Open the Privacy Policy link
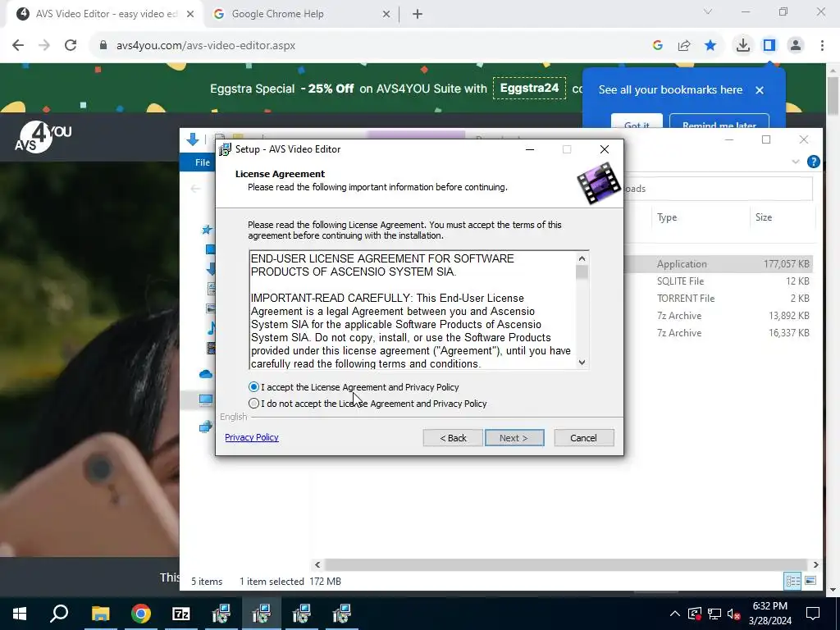Viewport: 840px width, 630px height. coord(252,437)
